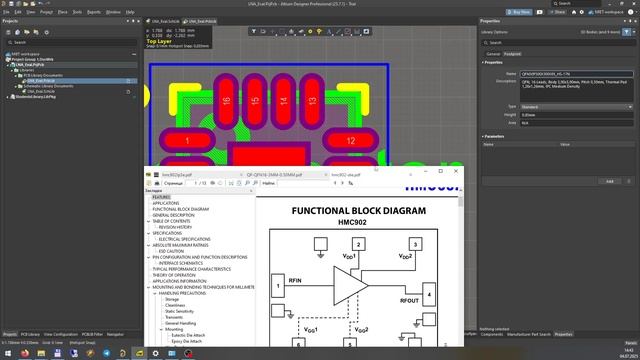Open the Settings gear icon on the taskbar
Viewport: 640px width, 360px height.
[156, 353]
